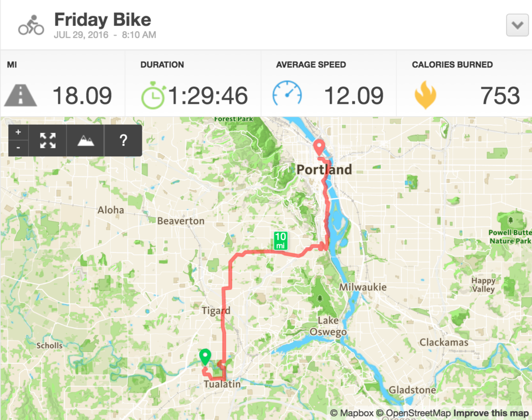Switch to terrain mountain map view
This screenshot has height=420, width=532.
point(86,140)
